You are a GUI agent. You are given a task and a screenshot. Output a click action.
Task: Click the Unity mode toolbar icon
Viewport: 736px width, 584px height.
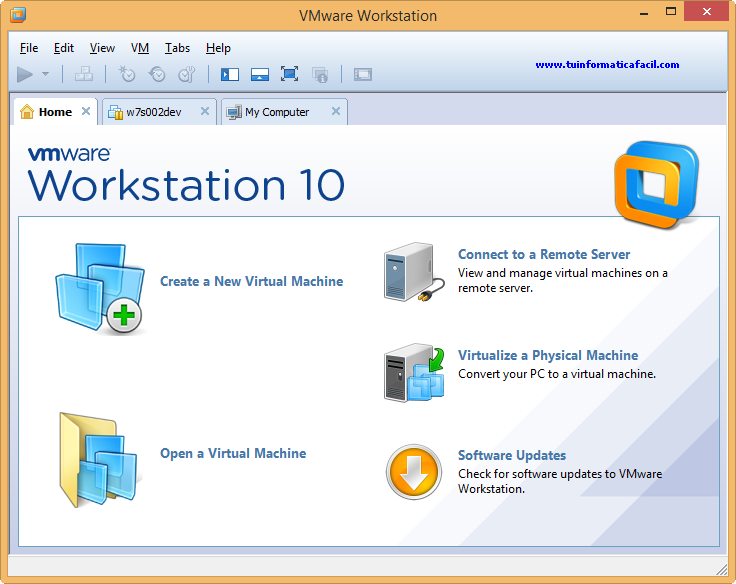[x=320, y=74]
